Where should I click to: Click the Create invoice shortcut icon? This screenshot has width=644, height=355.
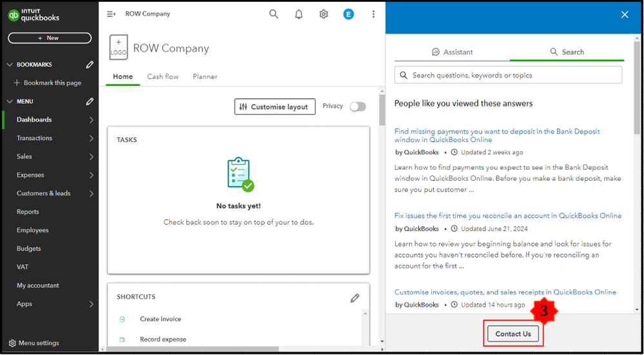pyautogui.click(x=122, y=319)
